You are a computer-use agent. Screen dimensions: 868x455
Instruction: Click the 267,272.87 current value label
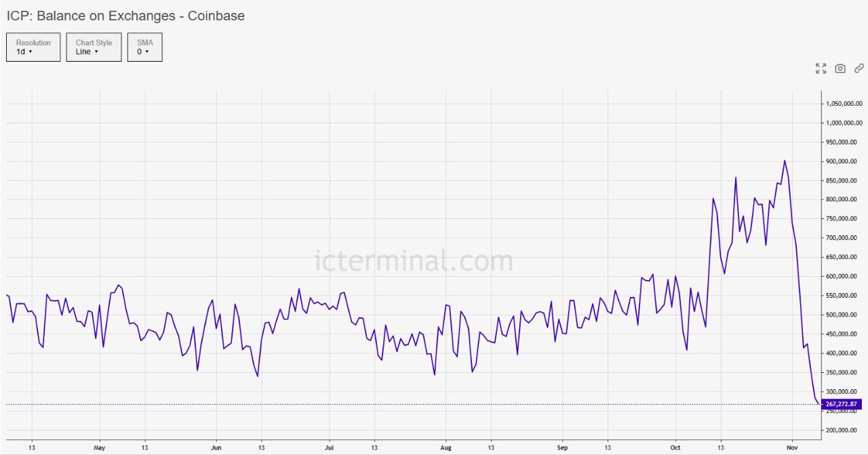841,404
